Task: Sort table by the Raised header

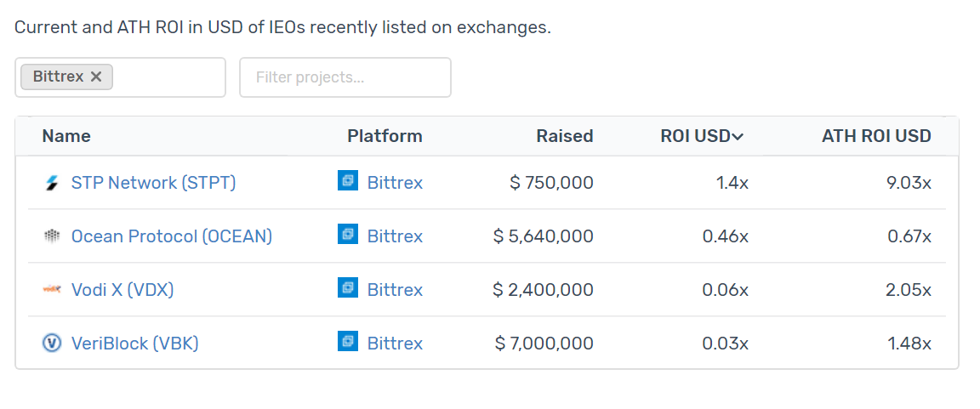Action: point(564,136)
